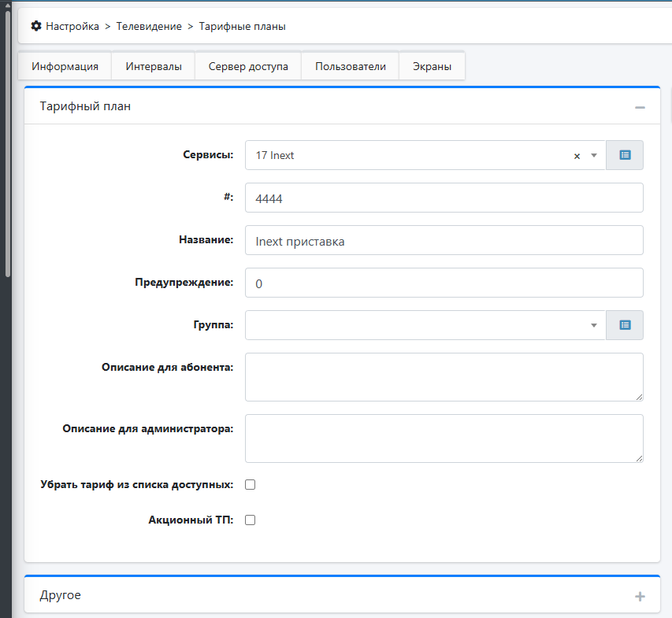
Task: Click the Телевидение breadcrumb link
Action: point(149,26)
